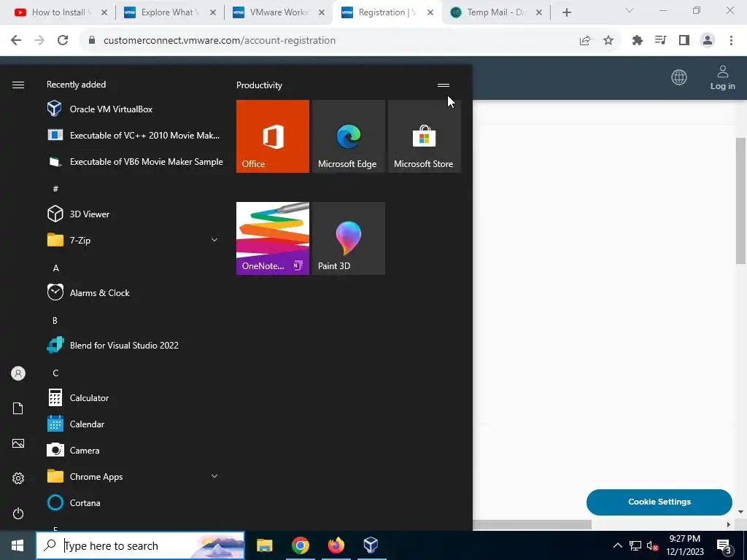
Task: Click the Office tile
Action: coord(273,136)
